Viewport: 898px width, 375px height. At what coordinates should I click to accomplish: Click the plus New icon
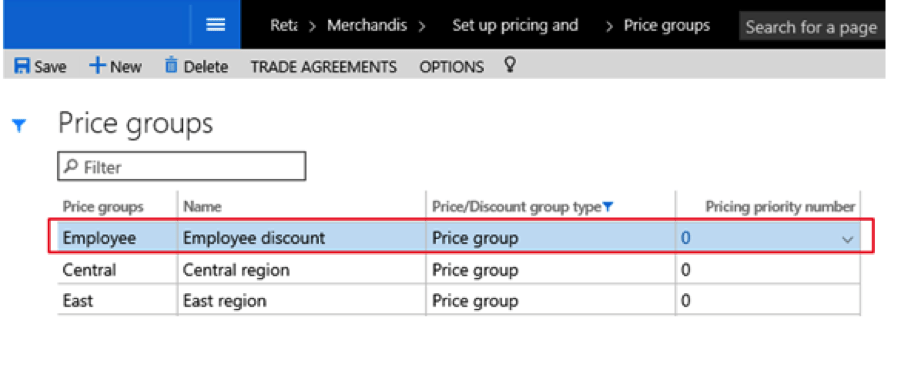(x=97, y=66)
